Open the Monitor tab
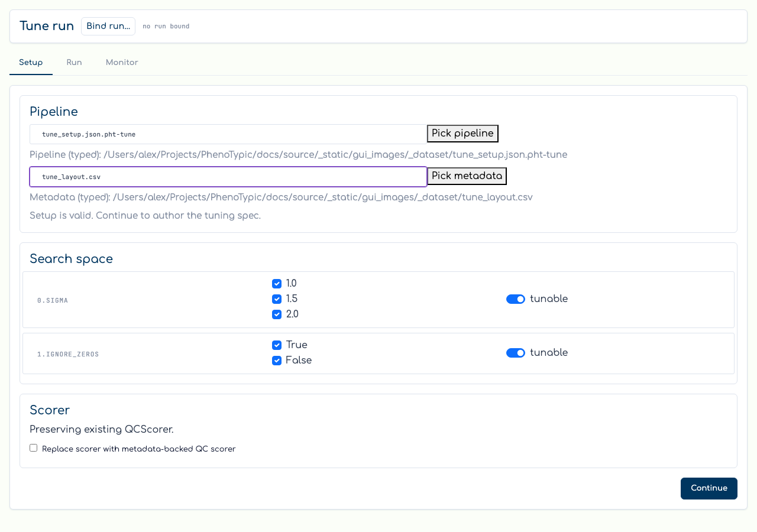The height and width of the screenshot is (532, 757). click(122, 62)
